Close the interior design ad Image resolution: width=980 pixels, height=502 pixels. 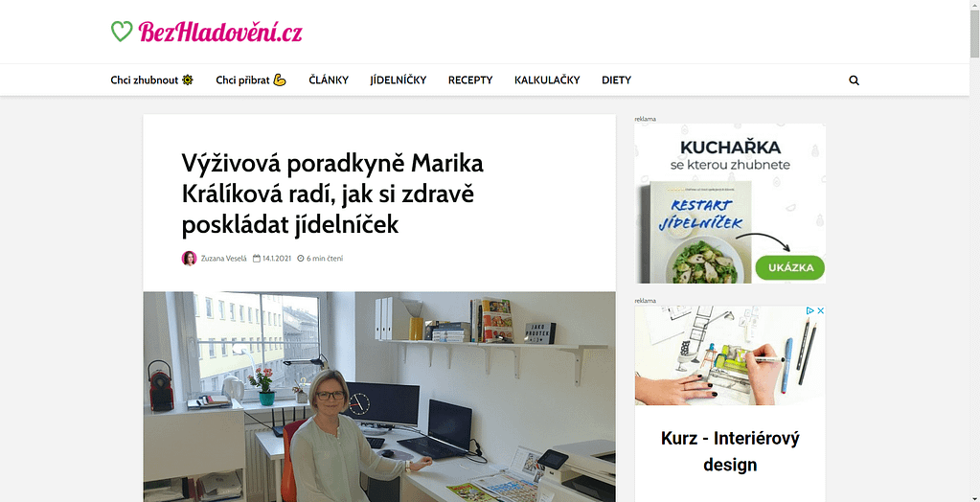[821, 310]
